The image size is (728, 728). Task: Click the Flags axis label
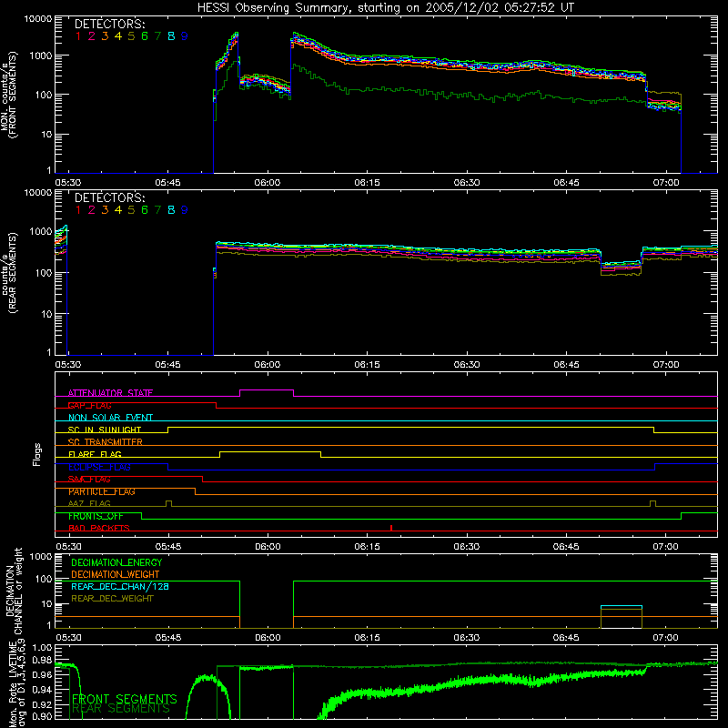click(x=37, y=454)
